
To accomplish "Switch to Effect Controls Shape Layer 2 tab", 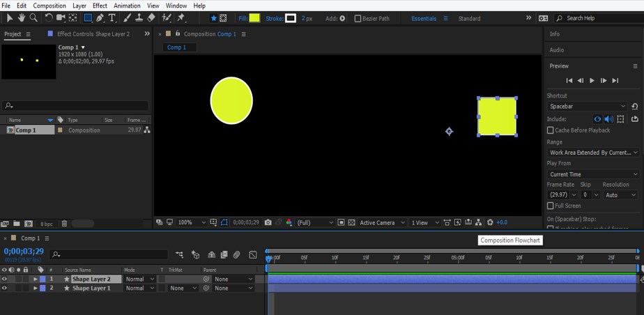I will coord(93,33).
